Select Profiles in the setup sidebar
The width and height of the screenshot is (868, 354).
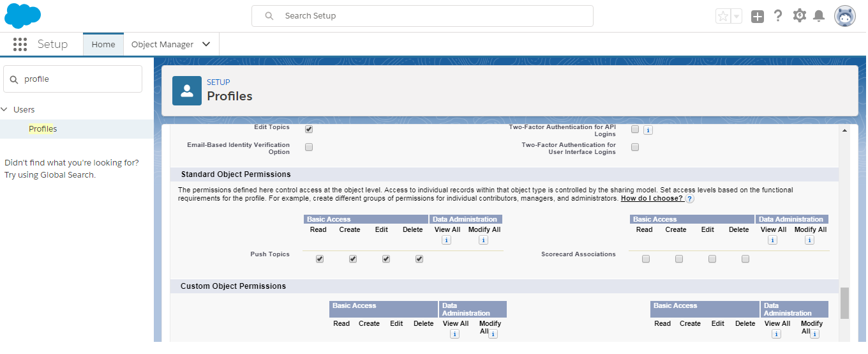(43, 129)
